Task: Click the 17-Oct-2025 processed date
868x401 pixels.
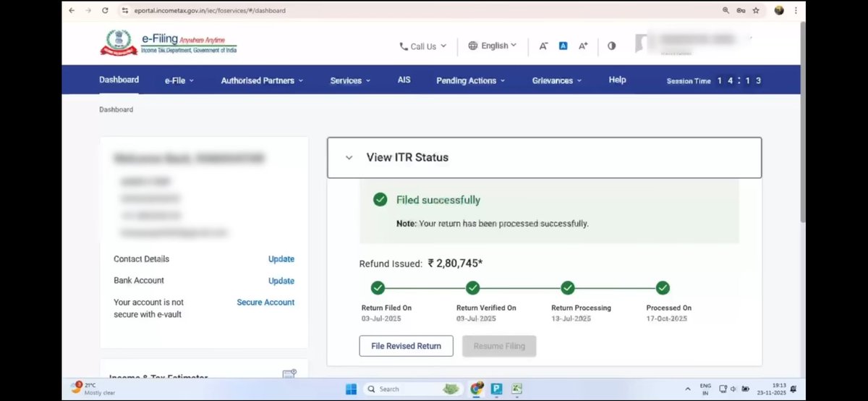Action: click(668, 318)
